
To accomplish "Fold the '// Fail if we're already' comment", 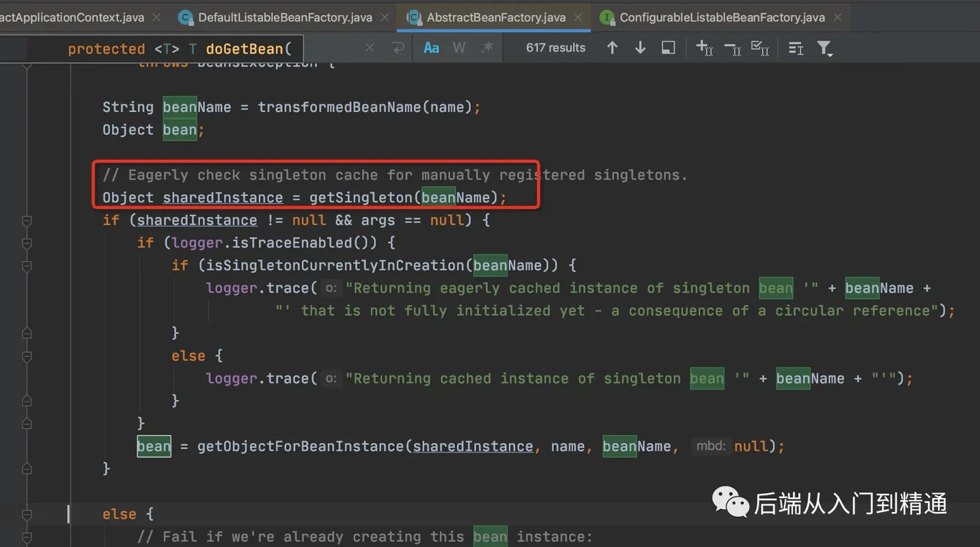I will pyautogui.click(x=27, y=537).
